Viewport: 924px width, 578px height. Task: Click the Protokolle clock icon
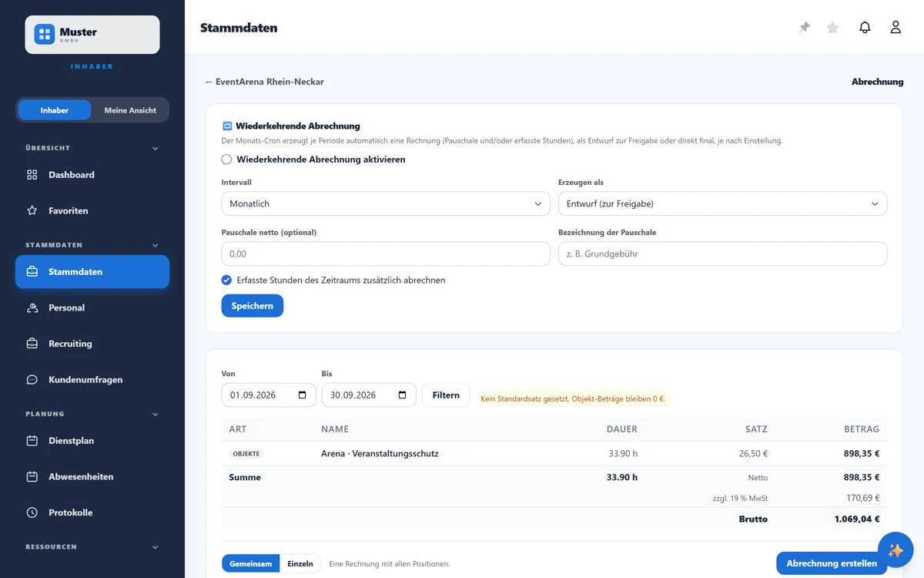click(x=32, y=512)
